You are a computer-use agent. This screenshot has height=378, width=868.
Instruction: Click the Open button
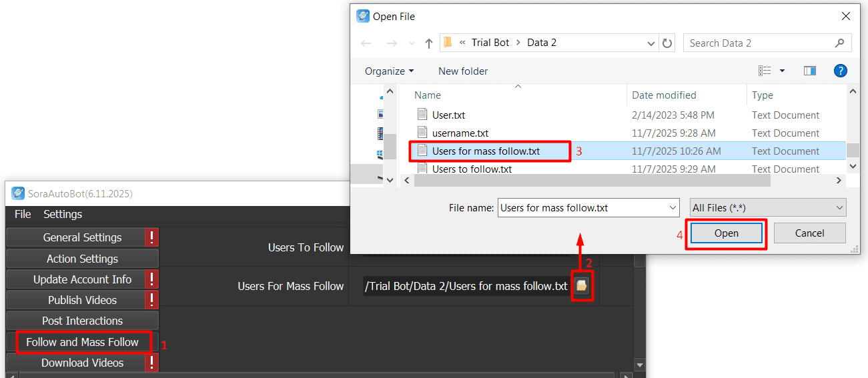point(726,233)
